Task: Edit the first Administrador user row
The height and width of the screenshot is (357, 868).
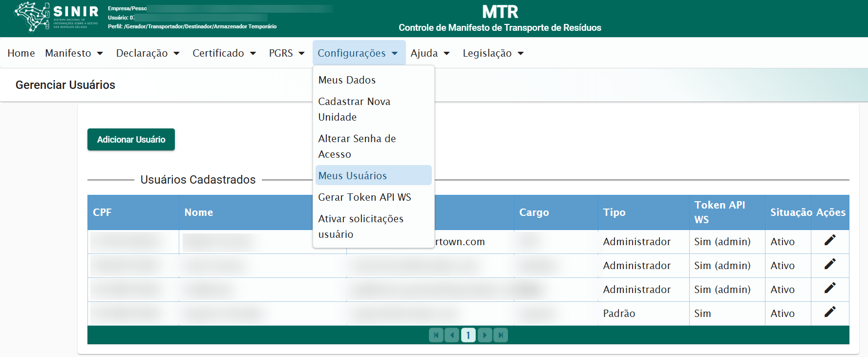Action: (830, 240)
